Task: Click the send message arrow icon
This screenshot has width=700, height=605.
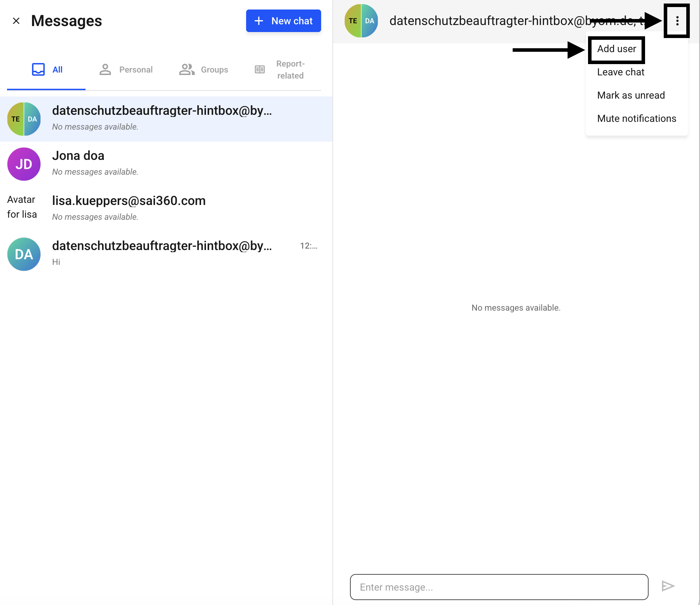Action: pos(668,586)
